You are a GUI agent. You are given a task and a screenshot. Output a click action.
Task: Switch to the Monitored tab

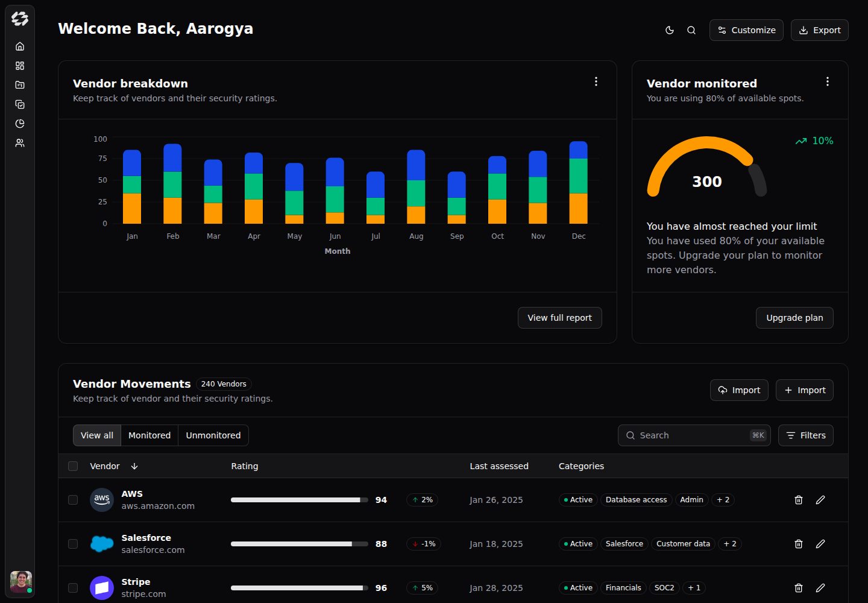pos(149,435)
